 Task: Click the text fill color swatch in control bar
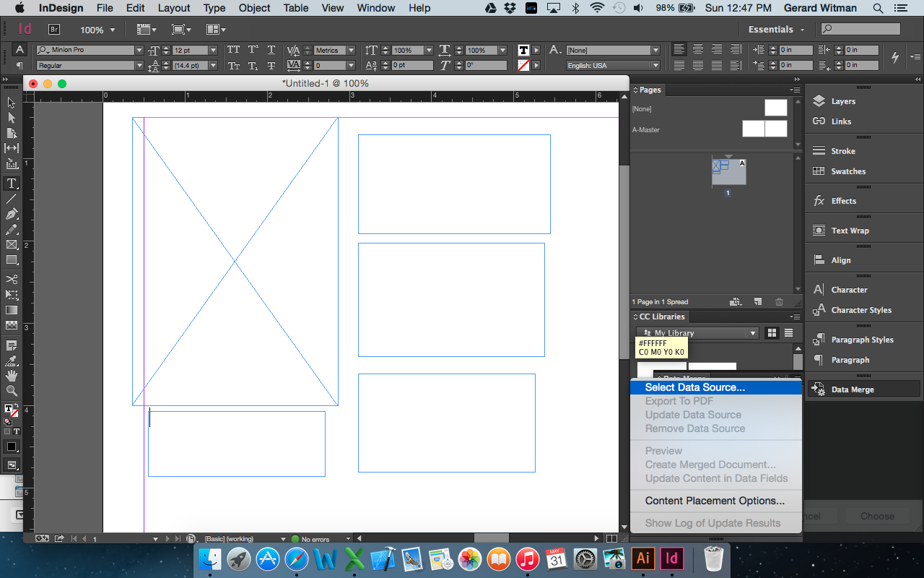(x=523, y=51)
